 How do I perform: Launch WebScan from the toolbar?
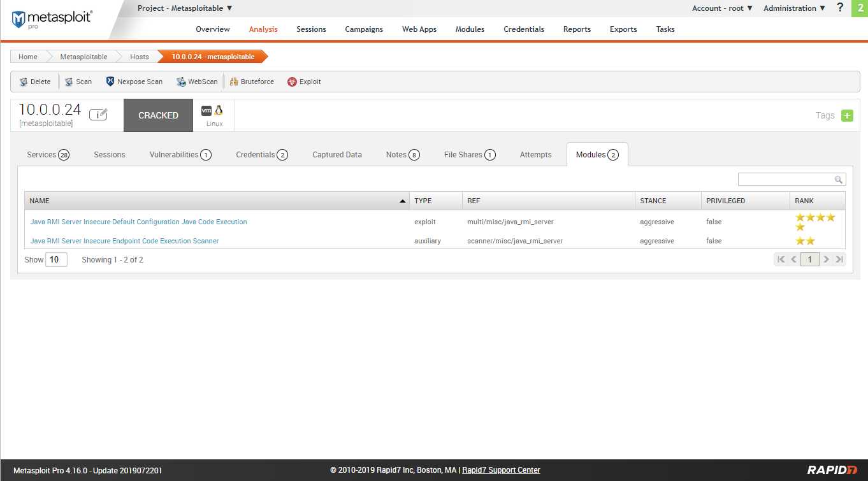point(197,82)
